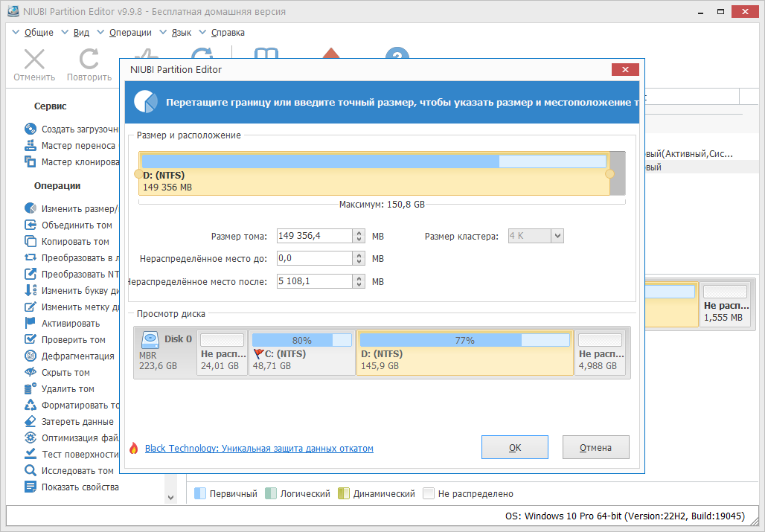Image resolution: width=765 pixels, height=532 pixels.
Task: Select the 24,01 GB unallocated block in preview
Action: (x=222, y=353)
